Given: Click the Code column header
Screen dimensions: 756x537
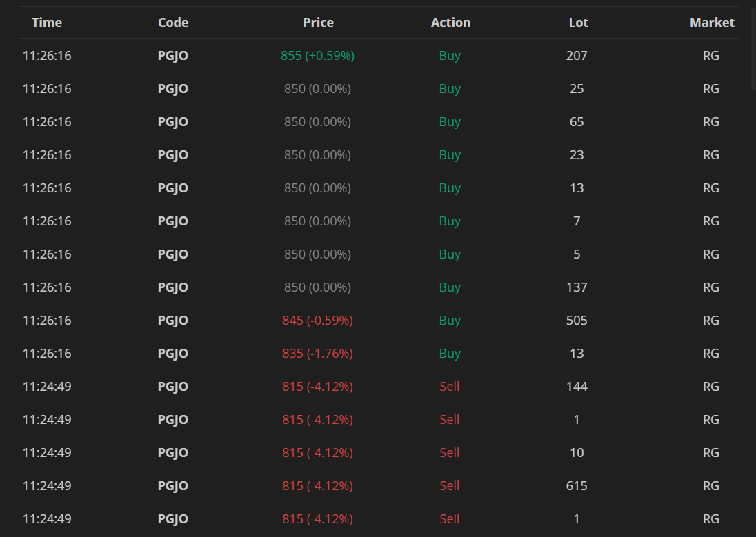Looking at the screenshot, I should (x=173, y=23).
